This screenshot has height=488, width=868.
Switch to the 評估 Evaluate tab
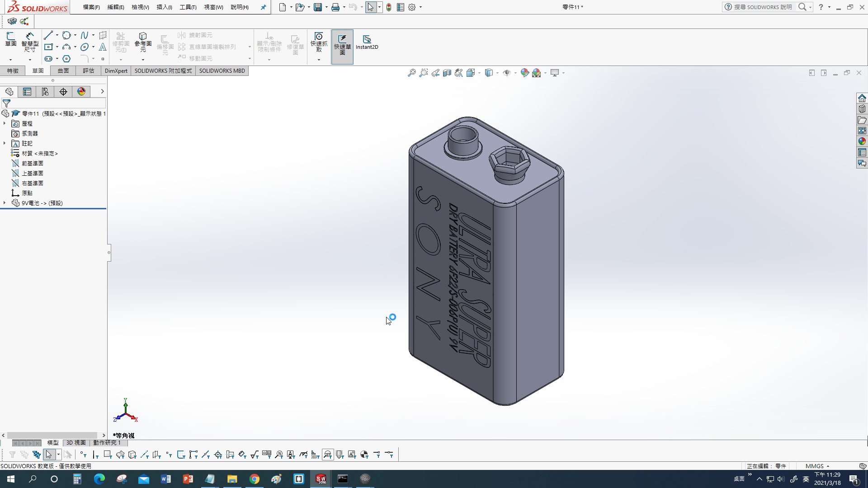(89, 71)
